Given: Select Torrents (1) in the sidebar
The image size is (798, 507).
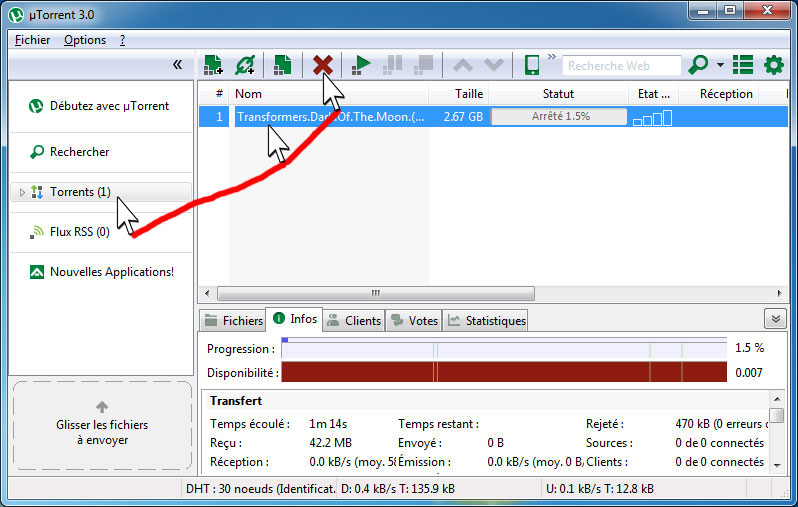Looking at the screenshot, I should (100, 192).
